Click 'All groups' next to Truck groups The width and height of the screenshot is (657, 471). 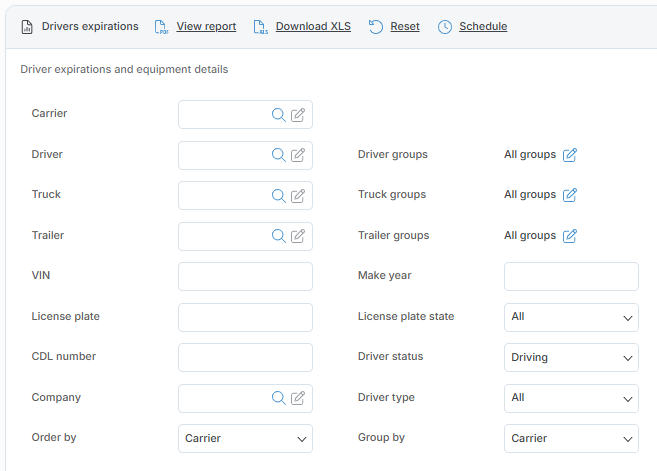coord(530,195)
